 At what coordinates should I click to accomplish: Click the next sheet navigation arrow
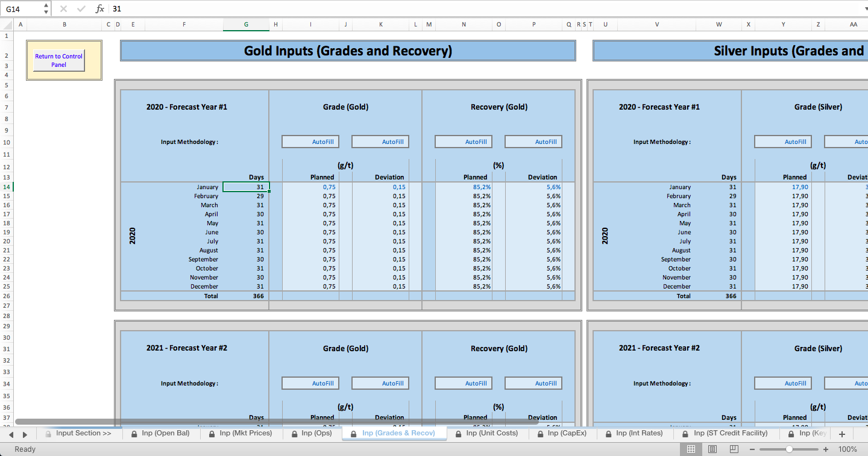[x=25, y=434]
